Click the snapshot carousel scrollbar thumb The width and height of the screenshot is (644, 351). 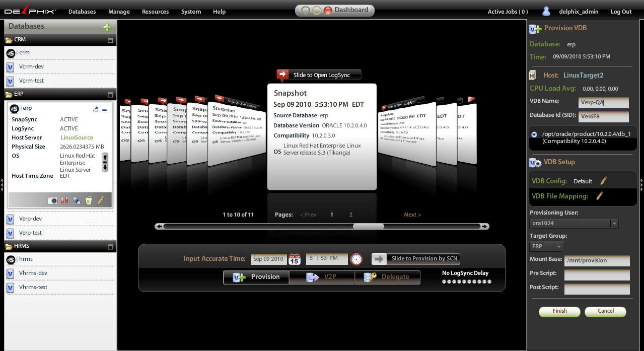click(x=369, y=227)
